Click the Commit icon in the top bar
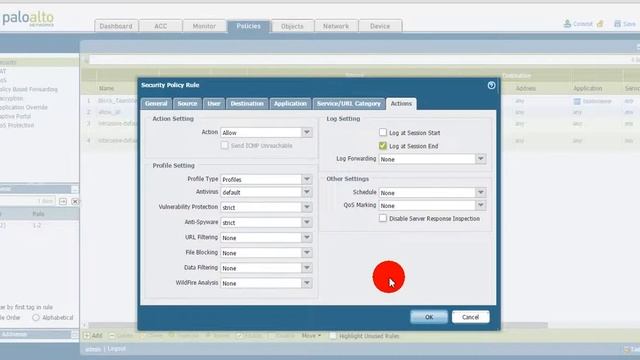 (x=567, y=24)
